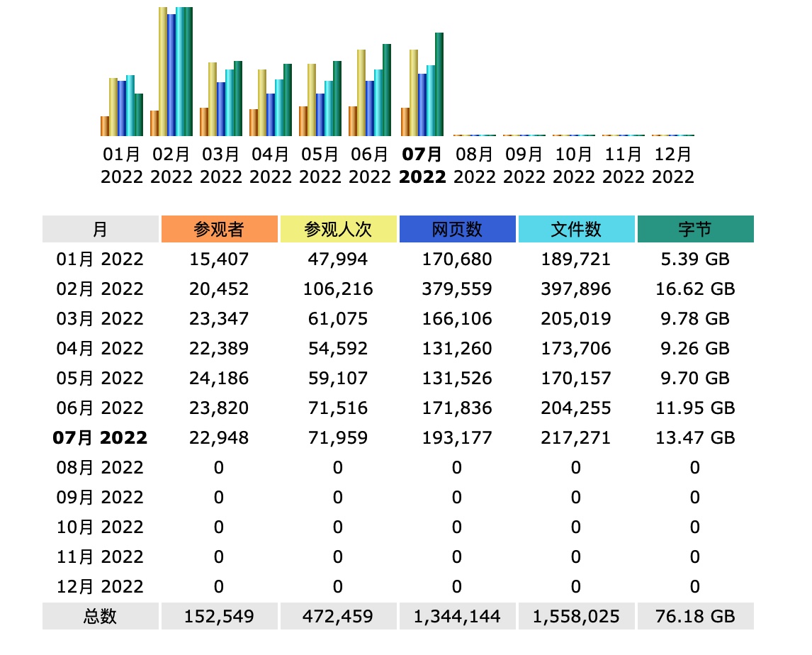
Task: Click the gray 月 column header
Action: (x=100, y=230)
